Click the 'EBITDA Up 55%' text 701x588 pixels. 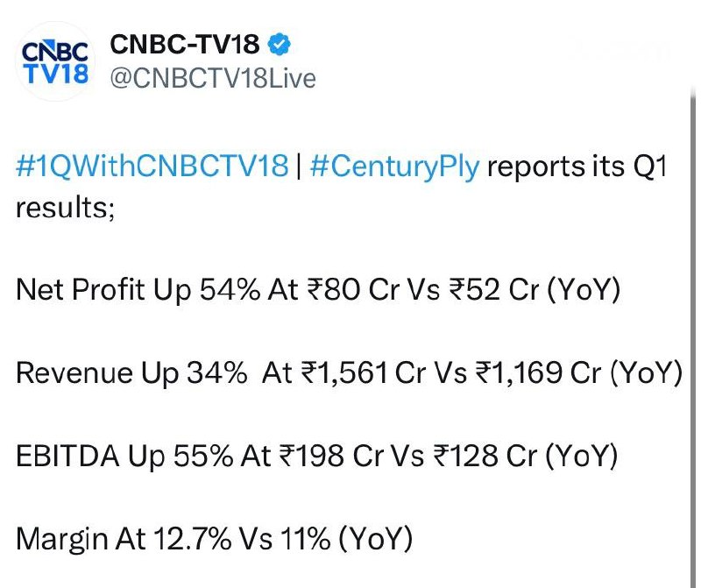(124, 456)
